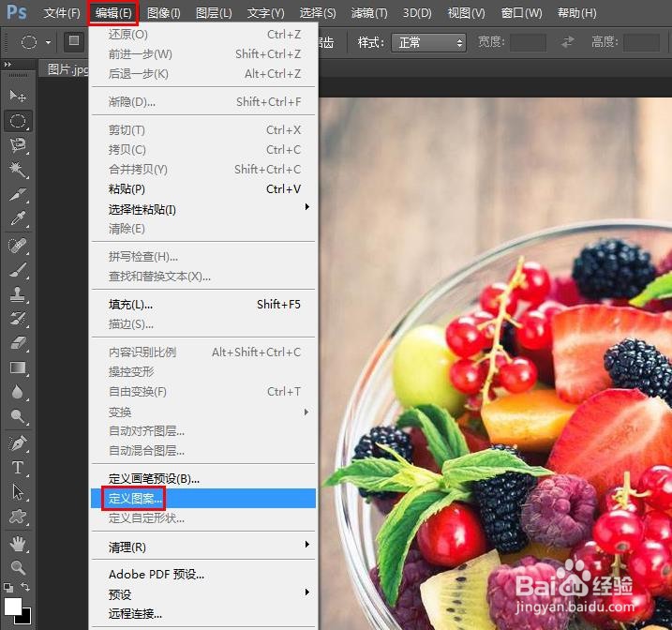The height and width of the screenshot is (630, 672).
Task: Open the 文件(F) menu
Action: (62, 13)
